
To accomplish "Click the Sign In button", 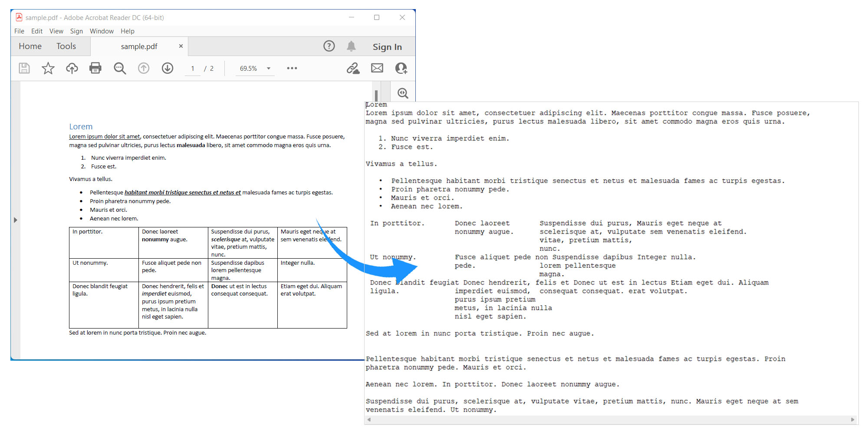I will pos(387,46).
